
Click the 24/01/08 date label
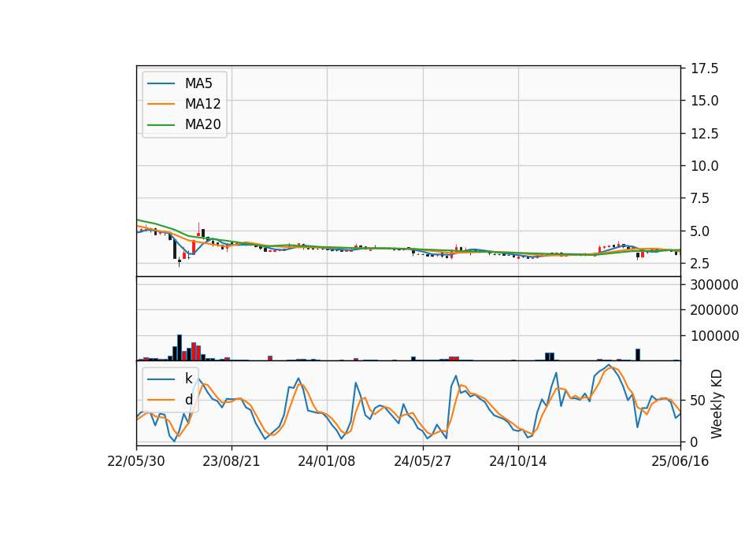tap(326, 461)
